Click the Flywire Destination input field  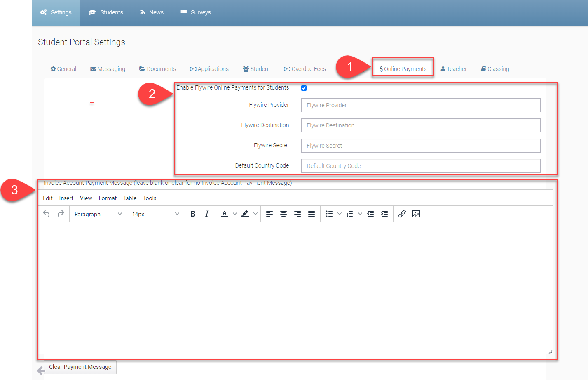pyautogui.click(x=421, y=125)
